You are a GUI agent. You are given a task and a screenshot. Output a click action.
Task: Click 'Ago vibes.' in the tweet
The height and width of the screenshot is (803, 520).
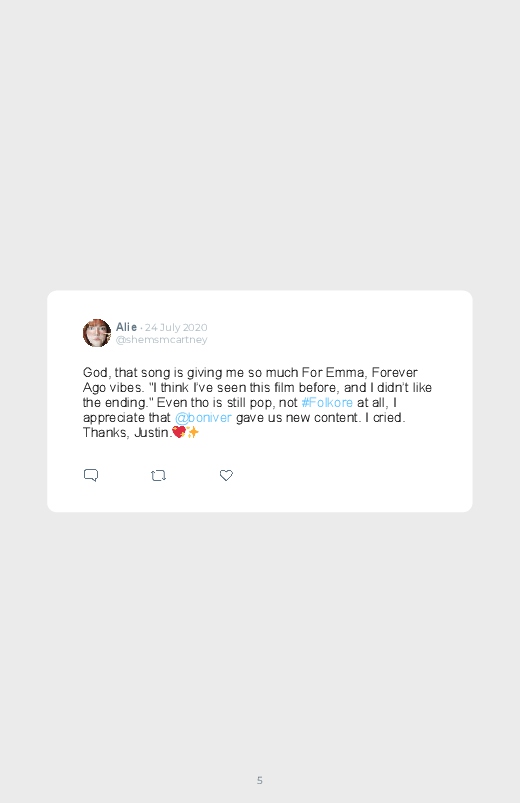point(113,388)
